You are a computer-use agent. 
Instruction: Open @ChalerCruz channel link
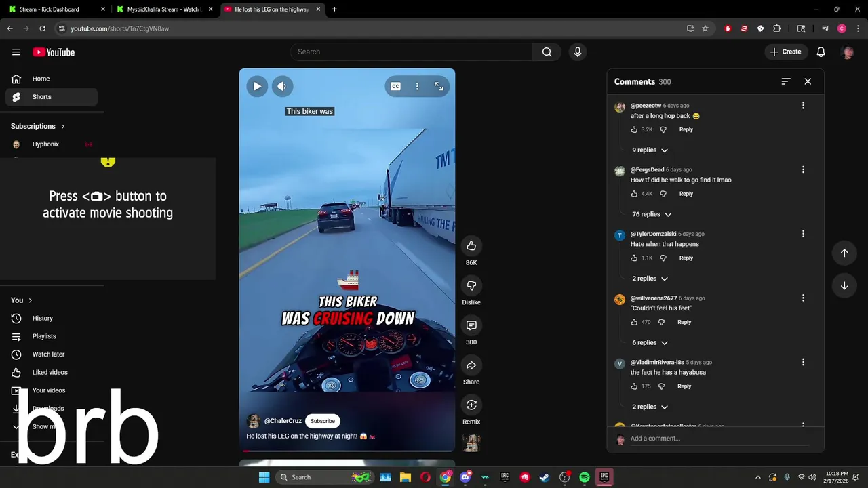[x=283, y=421]
